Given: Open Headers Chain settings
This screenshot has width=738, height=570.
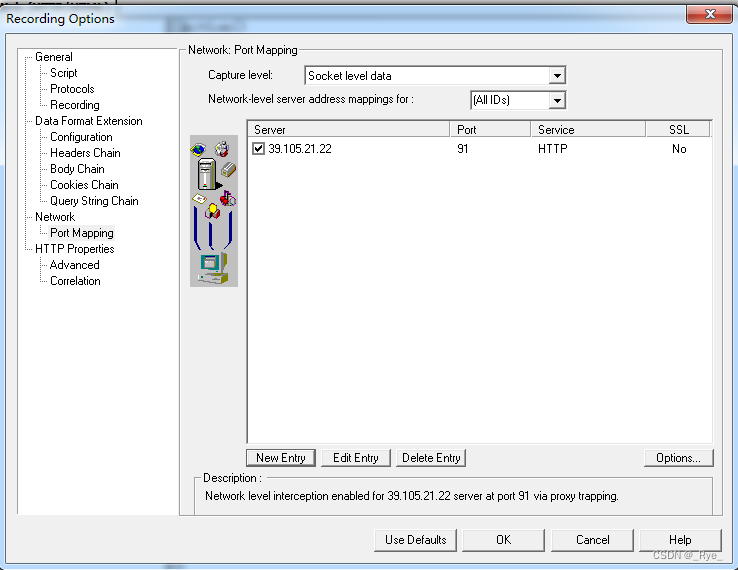Looking at the screenshot, I should [85, 153].
